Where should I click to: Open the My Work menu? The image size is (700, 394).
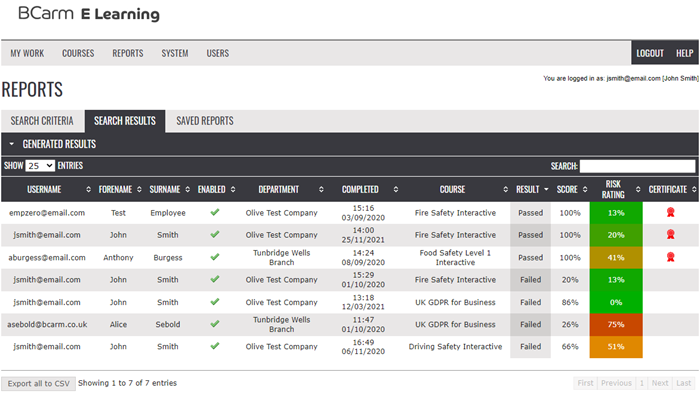[27, 53]
